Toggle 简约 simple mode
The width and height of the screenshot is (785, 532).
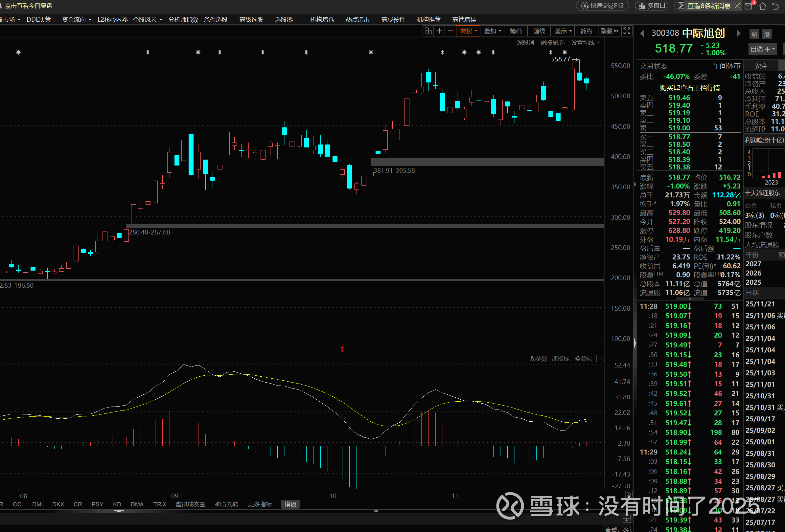click(586, 31)
